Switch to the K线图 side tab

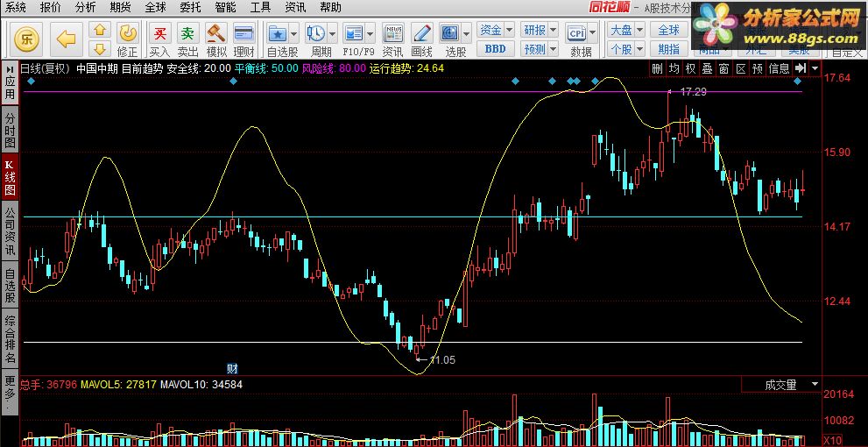(x=10, y=177)
